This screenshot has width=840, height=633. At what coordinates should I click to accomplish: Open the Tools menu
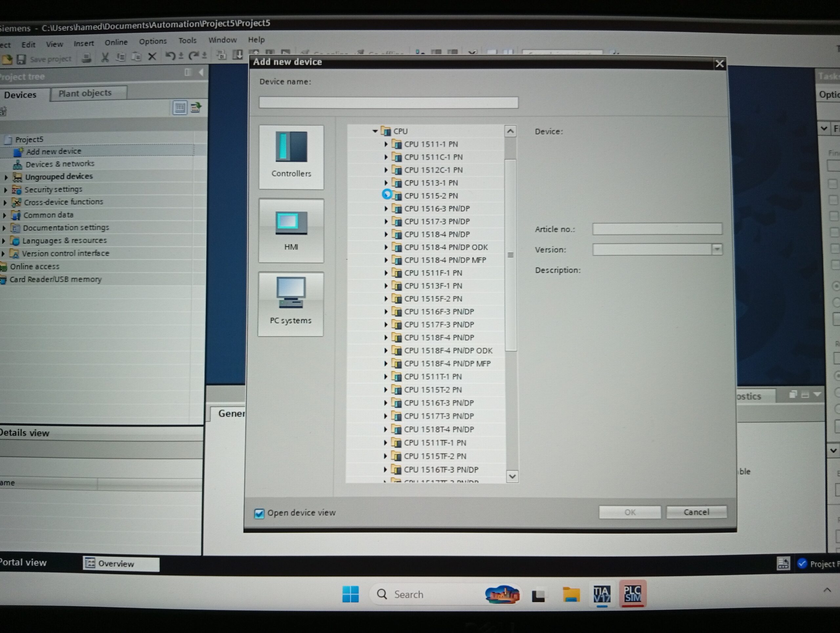[188, 41]
